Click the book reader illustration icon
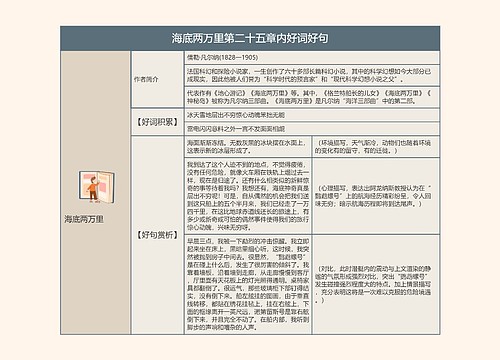500x360 pixels. 97,187
